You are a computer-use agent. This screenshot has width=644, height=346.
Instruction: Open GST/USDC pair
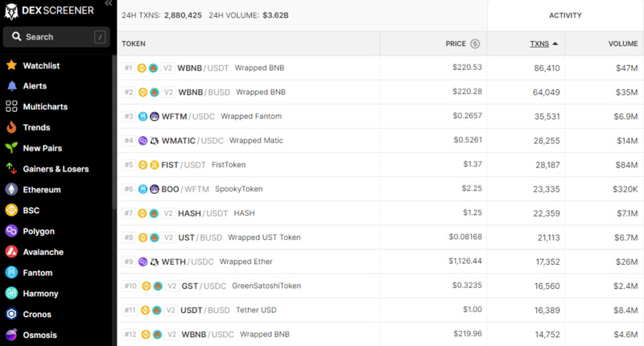[x=380, y=286]
